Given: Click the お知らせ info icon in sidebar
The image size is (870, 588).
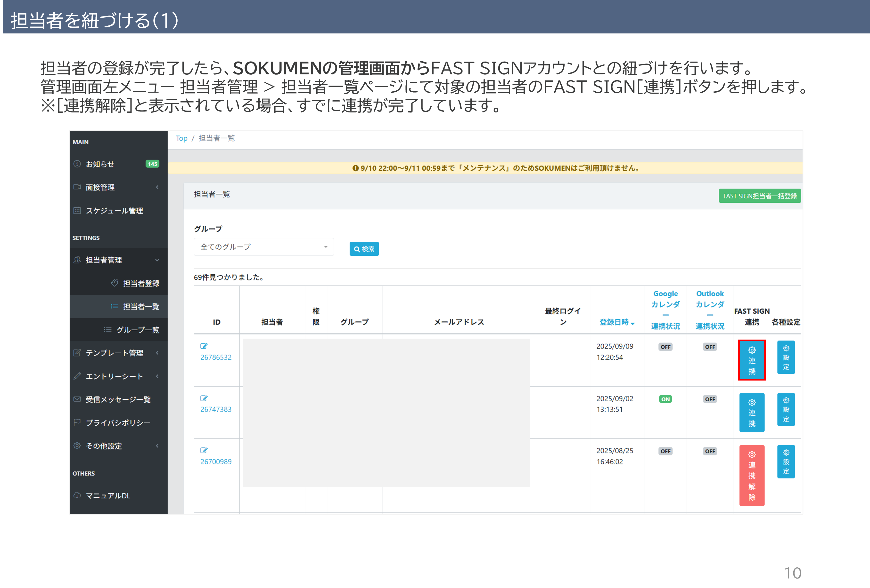Looking at the screenshot, I should (x=77, y=164).
